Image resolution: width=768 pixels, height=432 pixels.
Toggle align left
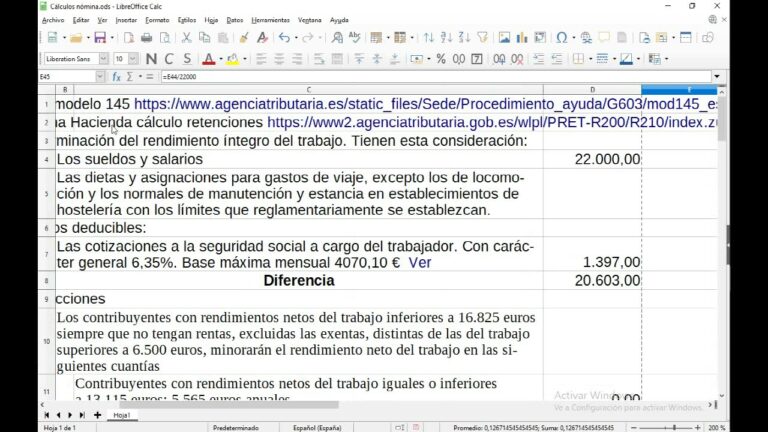click(261, 59)
